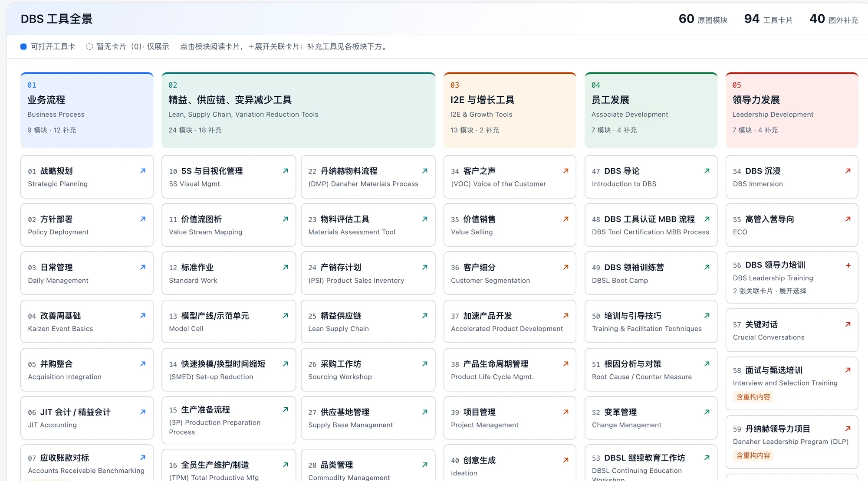This screenshot has height=481, width=868.
Task: Select the 04 员工发展 category header
Action: [x=651, y=110]
